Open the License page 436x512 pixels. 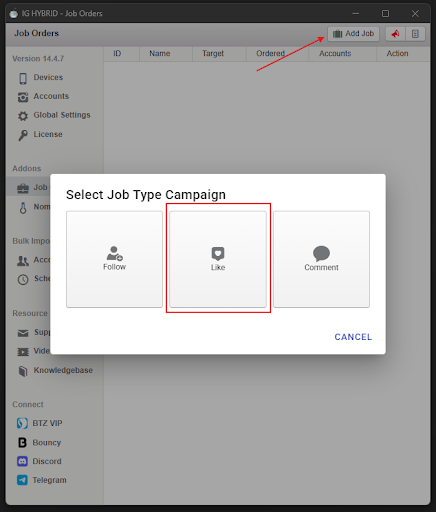tap(48, 134)
